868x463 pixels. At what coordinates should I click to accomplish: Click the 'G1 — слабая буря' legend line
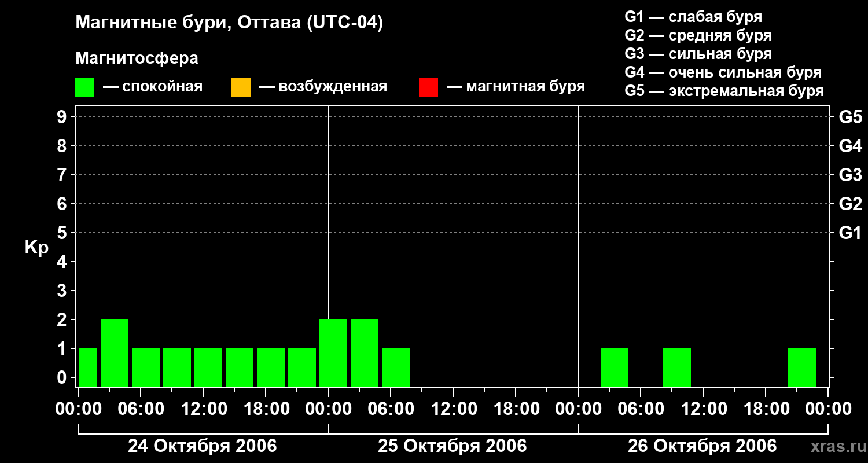[x=694, y=17]
